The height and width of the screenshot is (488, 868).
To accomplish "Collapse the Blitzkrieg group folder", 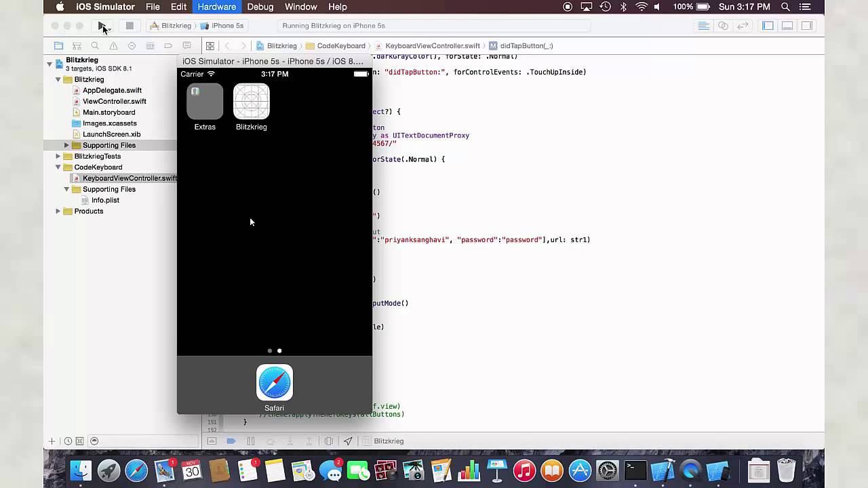I will pyautogui.click(x=58, y=79).
